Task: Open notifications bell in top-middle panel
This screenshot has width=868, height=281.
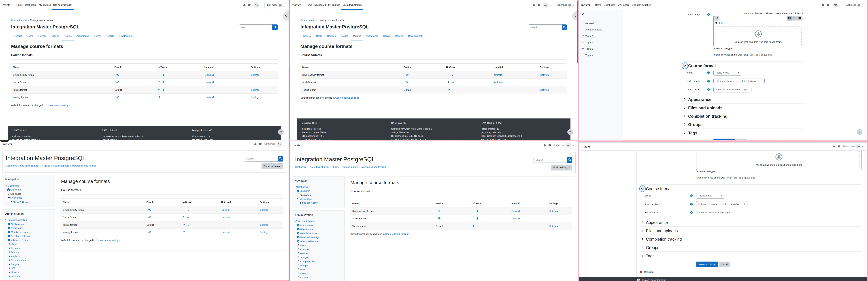Action: [534, 5]
